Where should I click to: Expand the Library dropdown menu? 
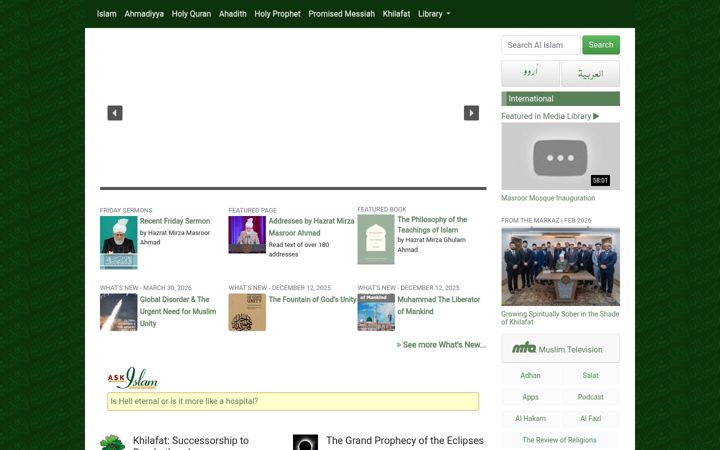pyautogui.click(x=434, y=14)
